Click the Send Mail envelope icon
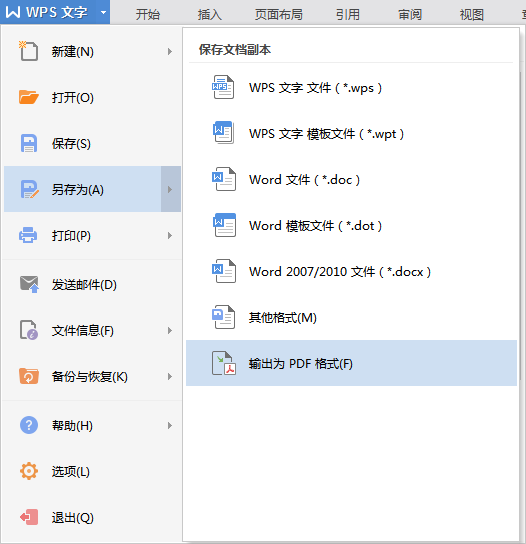526x544 pixels. 29,284
